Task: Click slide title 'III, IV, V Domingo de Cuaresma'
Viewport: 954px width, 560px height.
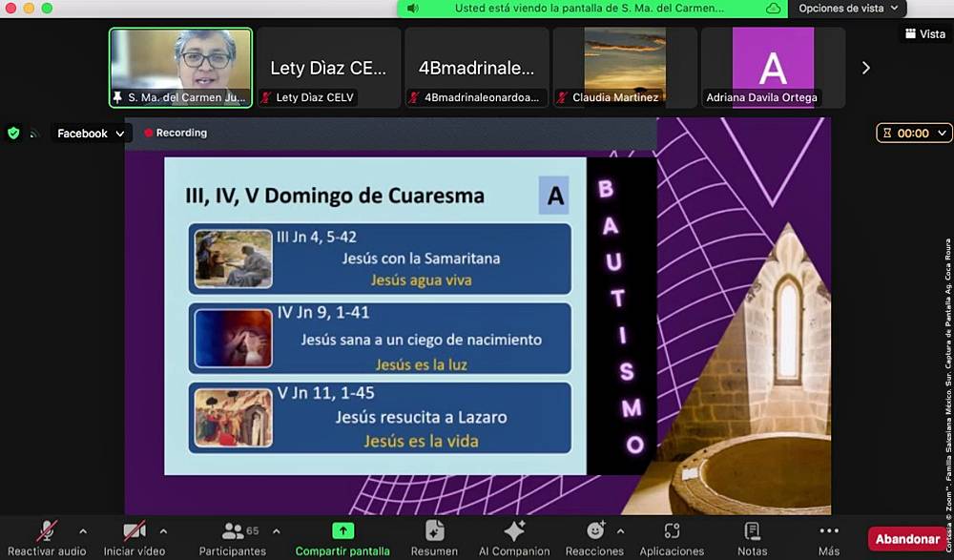Action: point(335,196)
